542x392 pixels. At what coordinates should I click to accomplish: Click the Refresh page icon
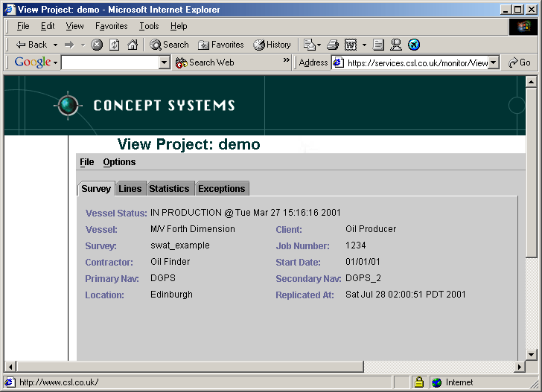pos(115,45)
